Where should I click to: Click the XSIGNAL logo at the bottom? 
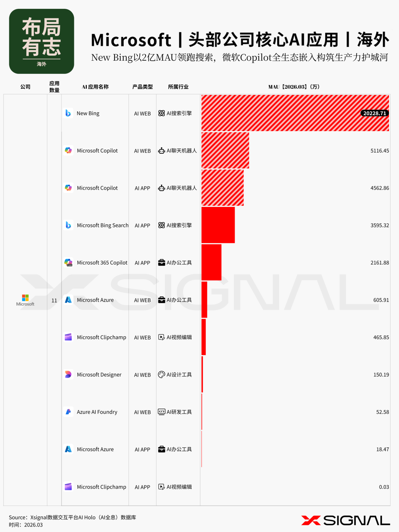(x=345, y=521)
